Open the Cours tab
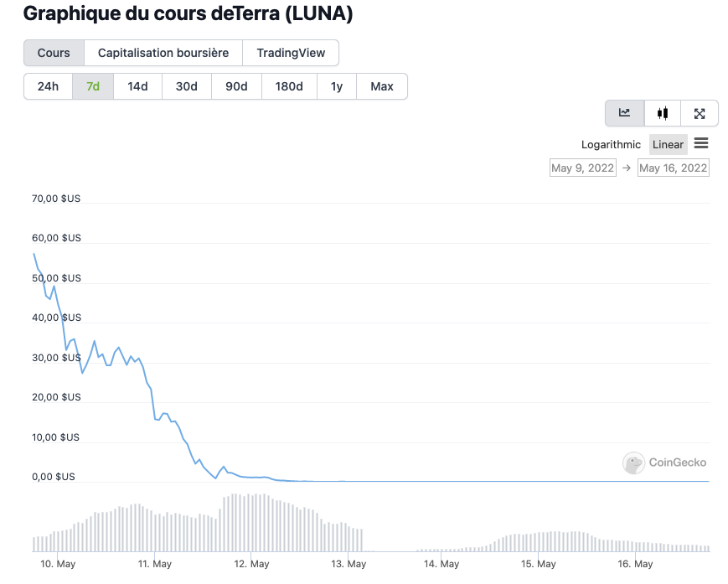This screenshot has height=584, width=728. pos(54,53)
